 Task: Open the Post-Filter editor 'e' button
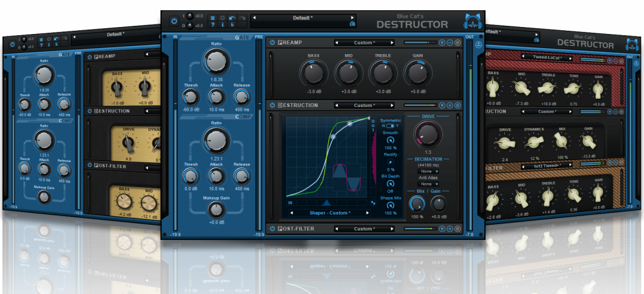coord(458,229)
